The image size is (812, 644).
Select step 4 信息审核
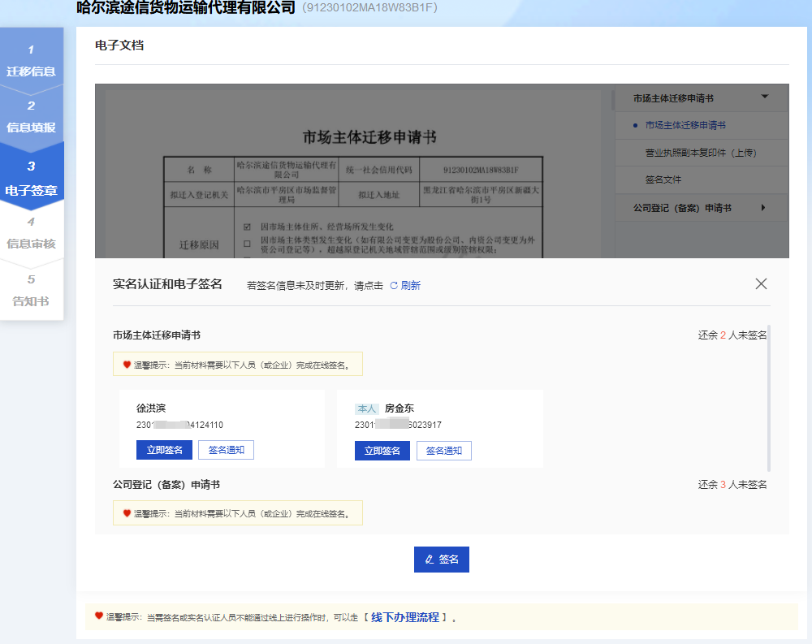point(31,234)
